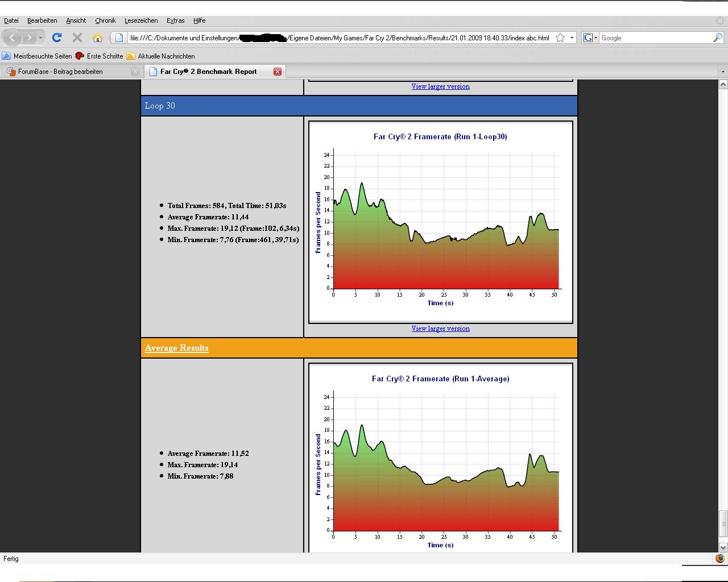
Task: Click the Run 1-Average framerate chart
Action: (440, 458)
